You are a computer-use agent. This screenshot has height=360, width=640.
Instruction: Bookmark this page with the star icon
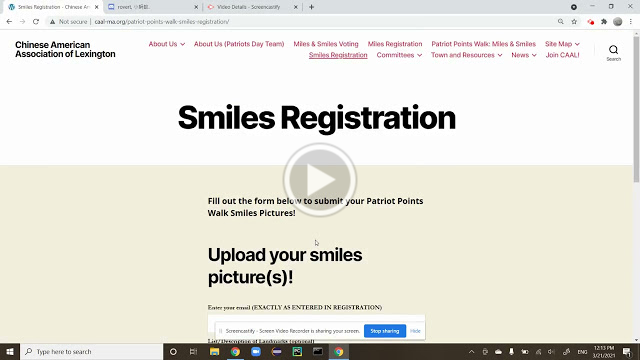pos(574,22)
